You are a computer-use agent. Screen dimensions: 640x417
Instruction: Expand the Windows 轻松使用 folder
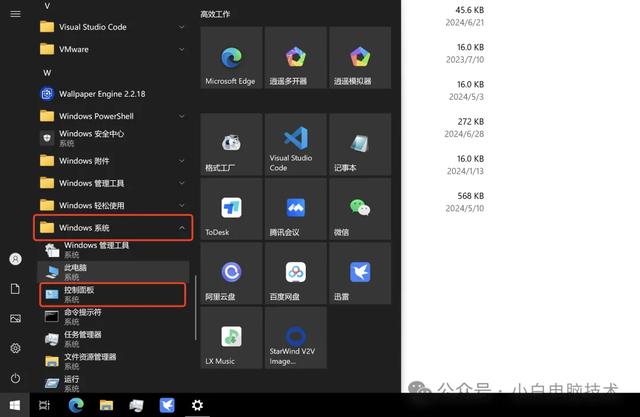tap(113, 205)
